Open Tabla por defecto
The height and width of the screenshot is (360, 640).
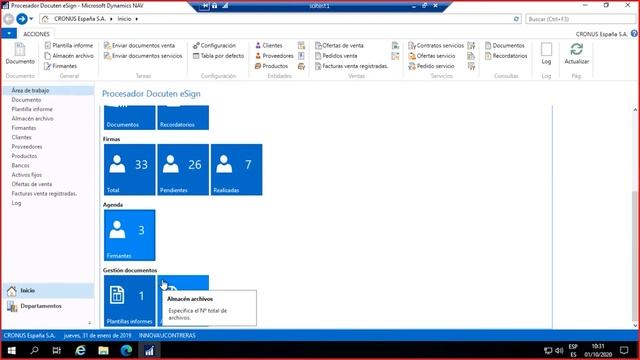coord(218,56)
